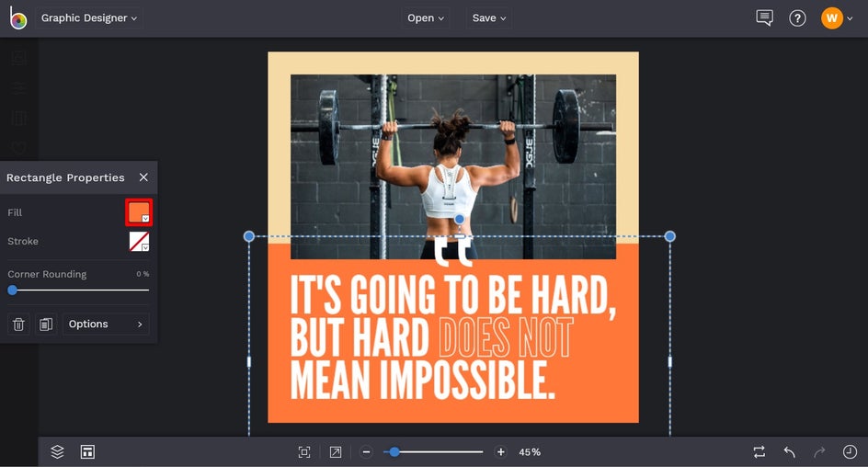Click the layout template icon in bottom bar
This screenshot has width=868, height=467.
[x=87, y=452]
